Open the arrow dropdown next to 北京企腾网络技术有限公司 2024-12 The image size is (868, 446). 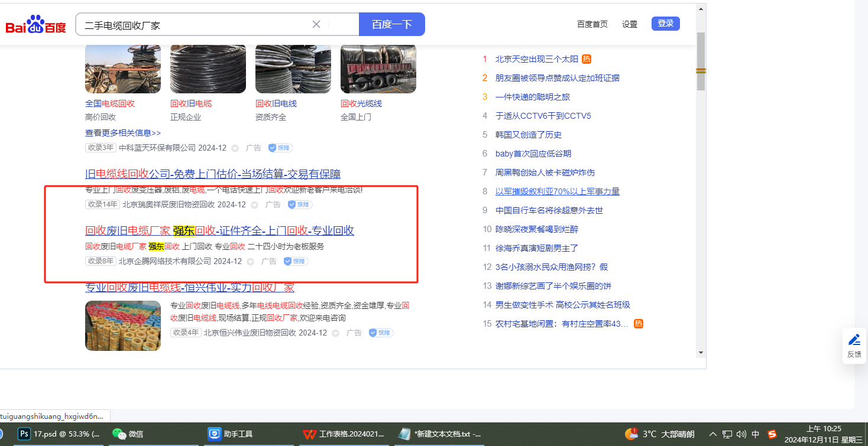pos(251,262)
